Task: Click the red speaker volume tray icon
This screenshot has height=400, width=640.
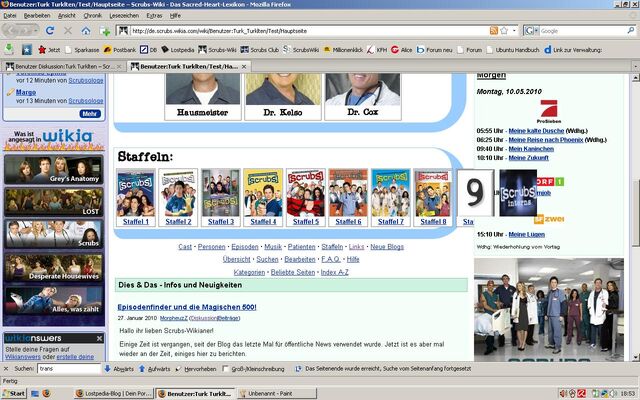Action: (563, 393)
